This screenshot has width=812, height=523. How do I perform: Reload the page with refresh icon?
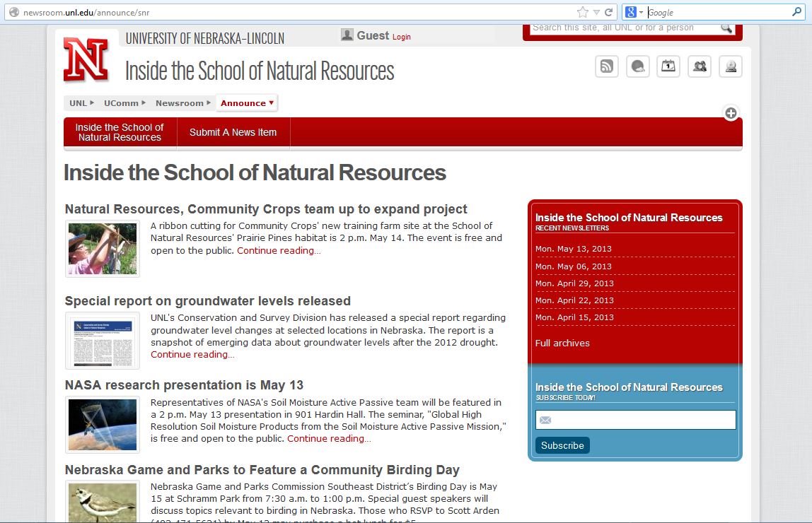(x=608, y=12)
